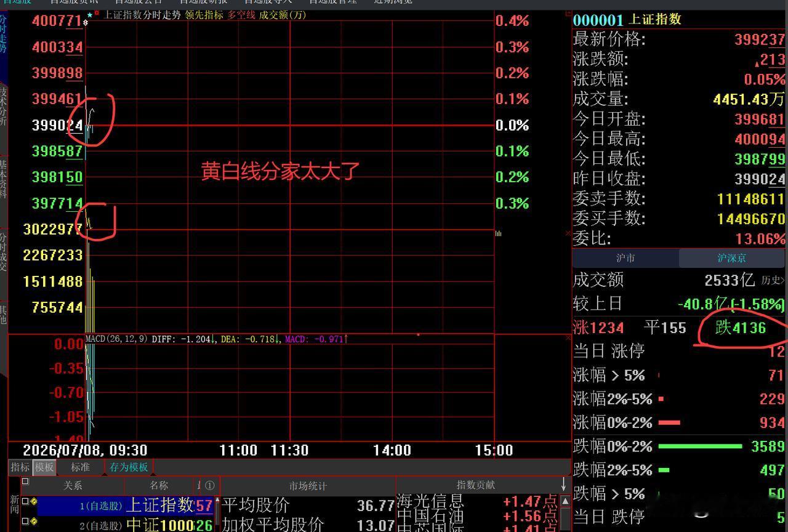Click the 上证指数分时走势 chart title

142,15
